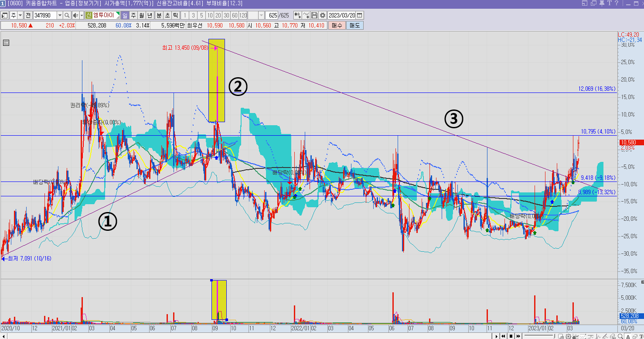This screenshot has height=339, width=644.
Task: Select the daily (일) chart period
Action: 125,15
